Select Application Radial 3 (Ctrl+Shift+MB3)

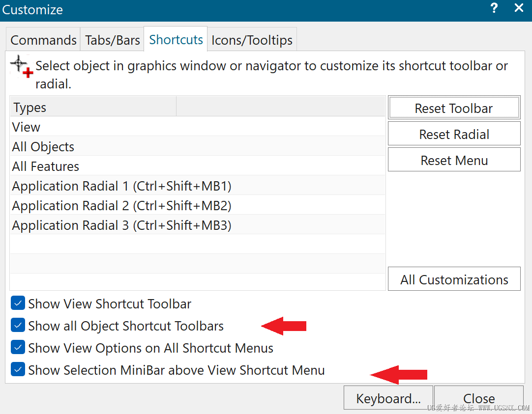coord(198,225)
